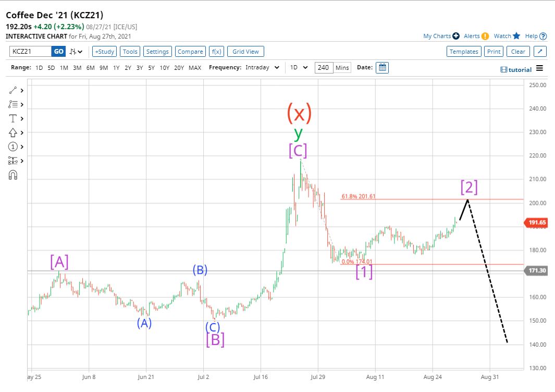The width and height of the screenshot is (555, 392).
Task: Click the Compare button
Action: [190, 52]
